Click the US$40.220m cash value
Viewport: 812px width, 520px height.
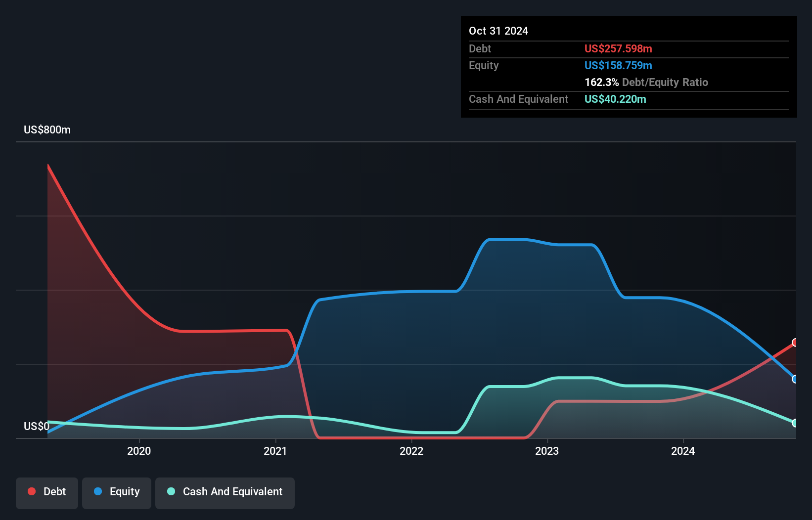(x=615, y=99)
